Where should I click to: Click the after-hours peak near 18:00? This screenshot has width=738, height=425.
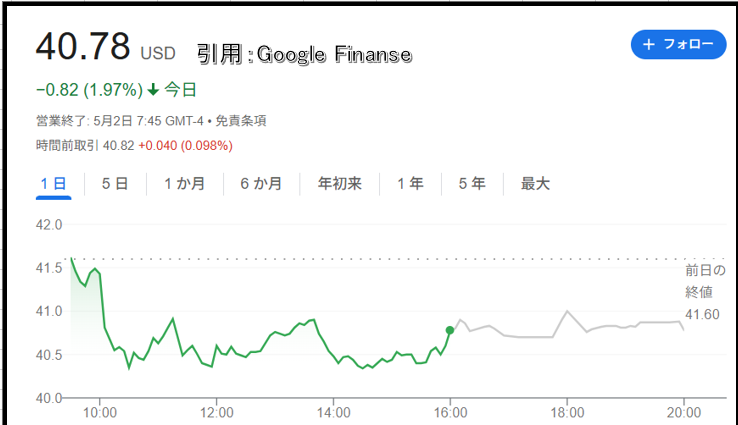click(x=568, y=311)
